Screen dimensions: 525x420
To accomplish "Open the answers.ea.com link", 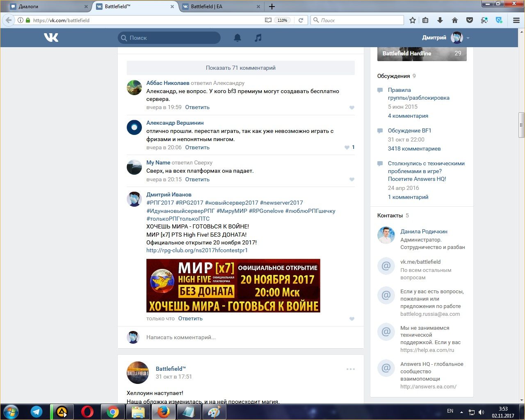I will point(428,386).
